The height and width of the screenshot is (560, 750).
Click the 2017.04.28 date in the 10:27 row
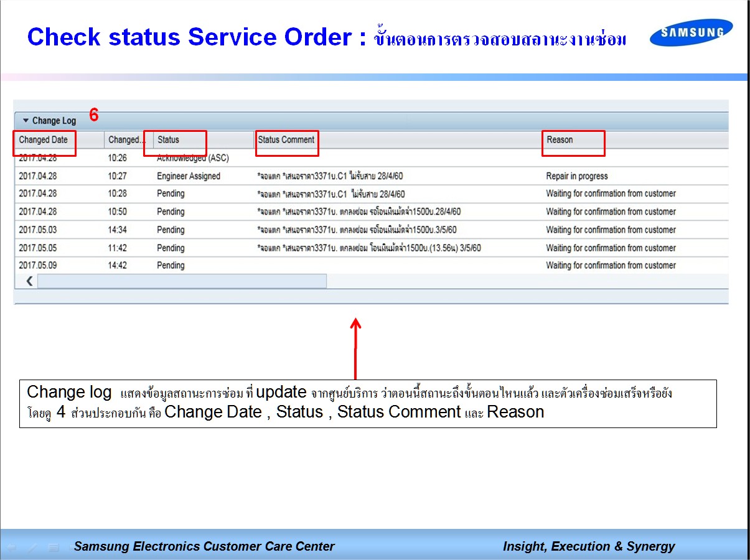(37, 176)
